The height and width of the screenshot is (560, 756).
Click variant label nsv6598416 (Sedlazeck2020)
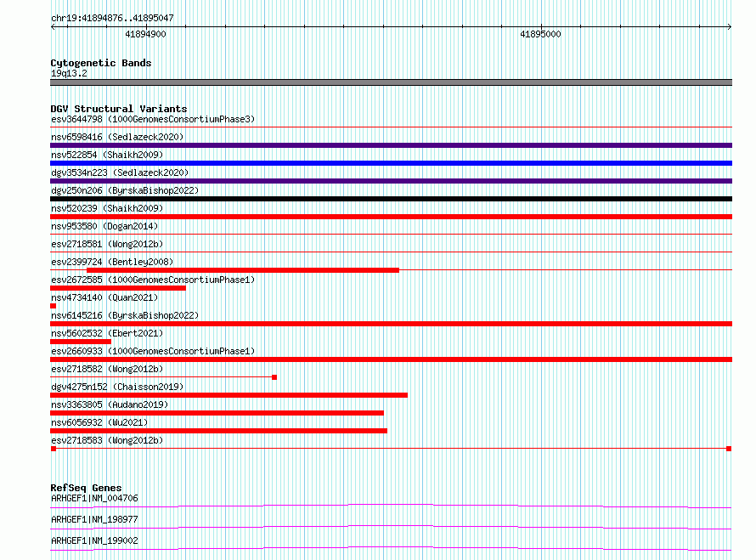point(117,137)
